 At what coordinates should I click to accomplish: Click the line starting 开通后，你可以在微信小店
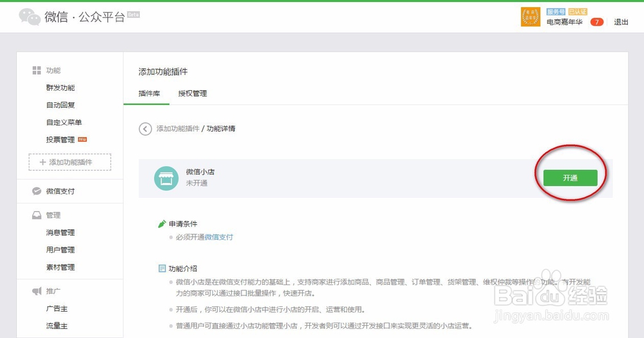pos(270,310)
